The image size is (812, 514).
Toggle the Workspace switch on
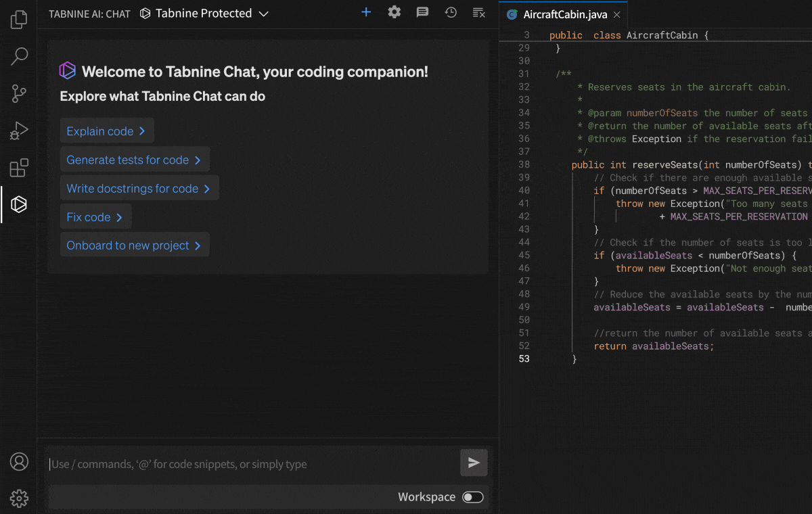coord(473,497)
